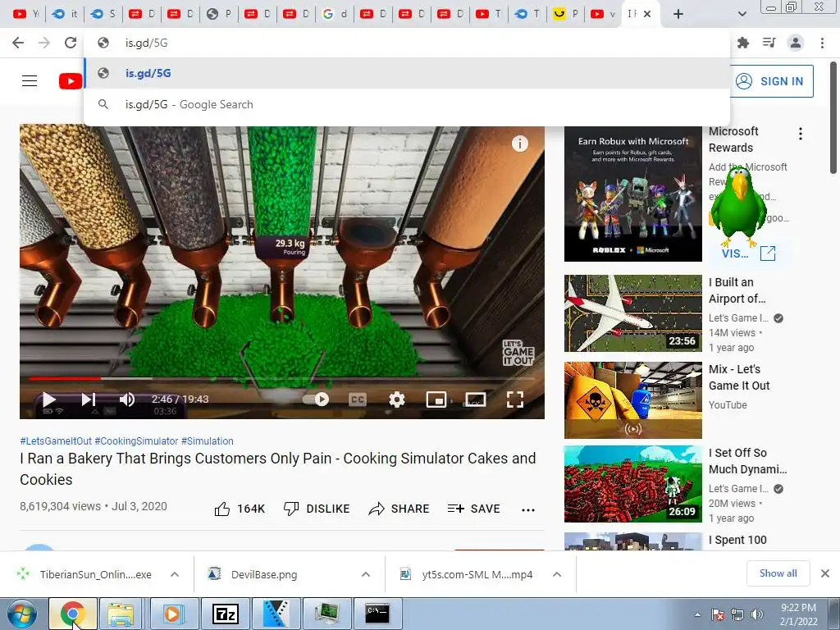The height and width of the screenshot is (630, 840).
Task: Click the SIGN IN button
Action: coord(771,81)
